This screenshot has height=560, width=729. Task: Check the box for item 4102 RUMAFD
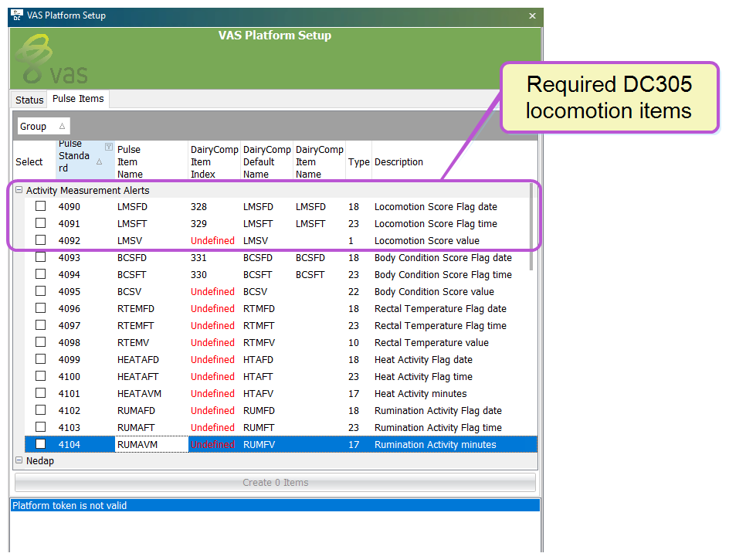coord(41,410)
